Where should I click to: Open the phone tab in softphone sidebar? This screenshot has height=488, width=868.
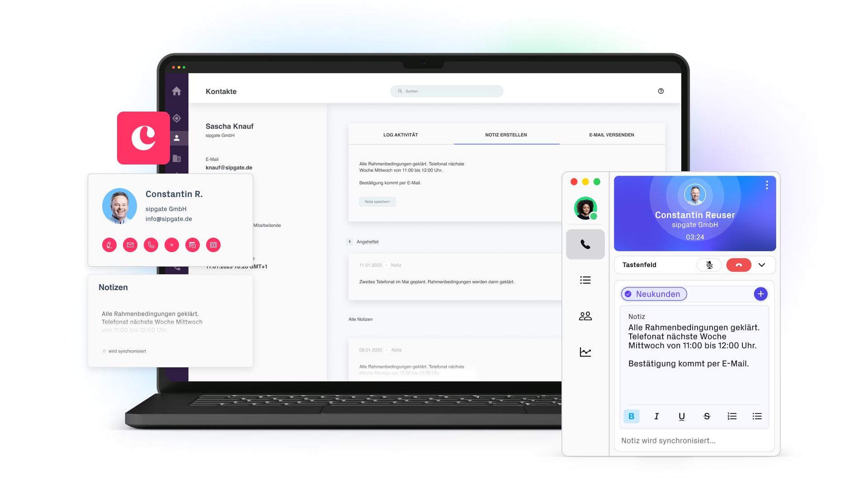click(585, 244)
